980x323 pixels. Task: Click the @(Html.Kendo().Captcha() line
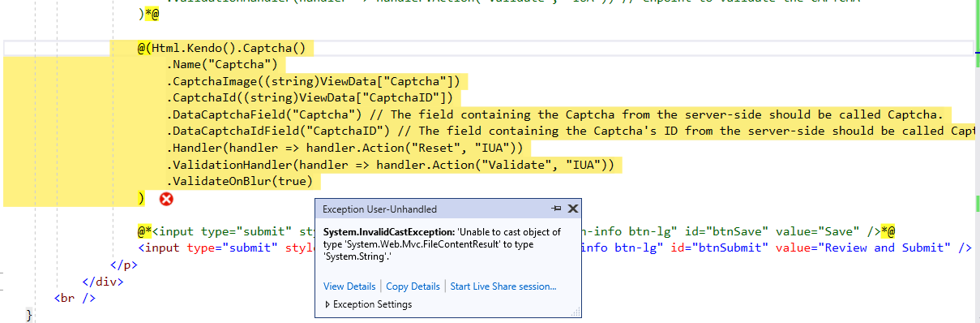(225, 48)
